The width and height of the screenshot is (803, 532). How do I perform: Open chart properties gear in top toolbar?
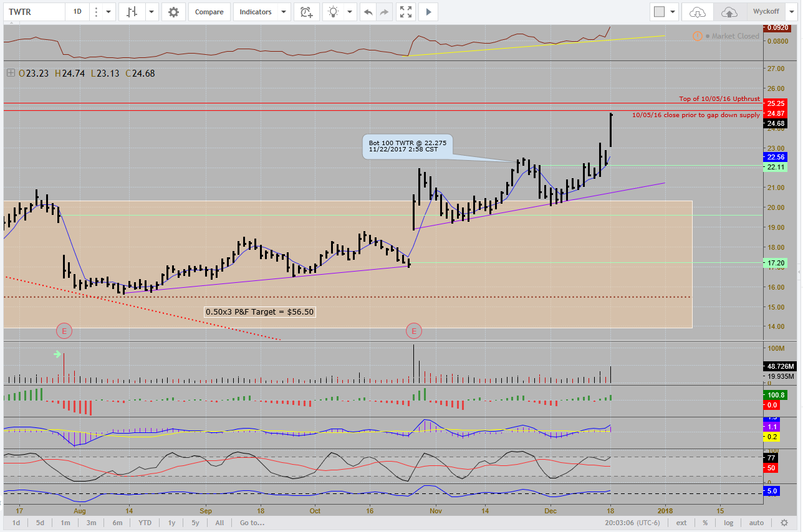(173, 12)
